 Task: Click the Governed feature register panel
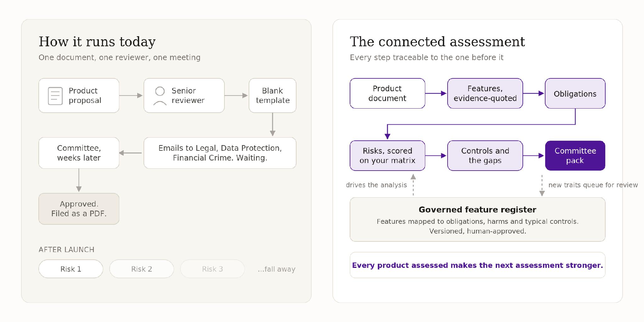point(477,219)
